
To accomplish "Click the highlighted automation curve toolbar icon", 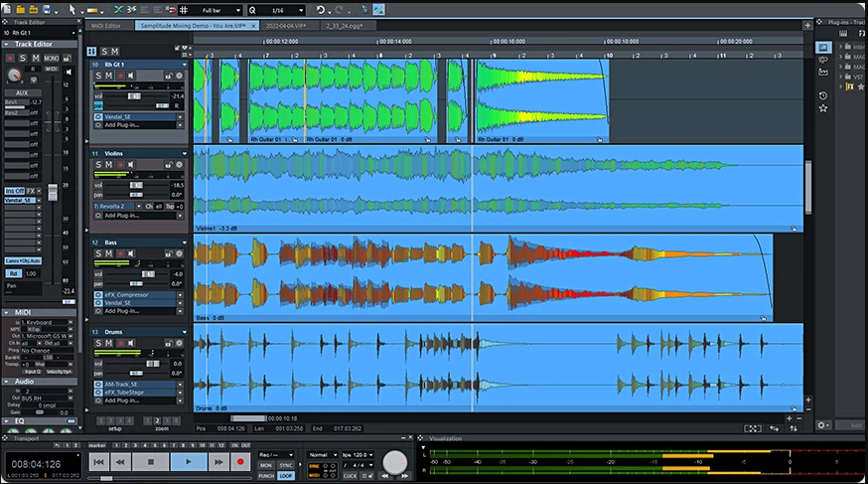I will click(x=378, y=10).
